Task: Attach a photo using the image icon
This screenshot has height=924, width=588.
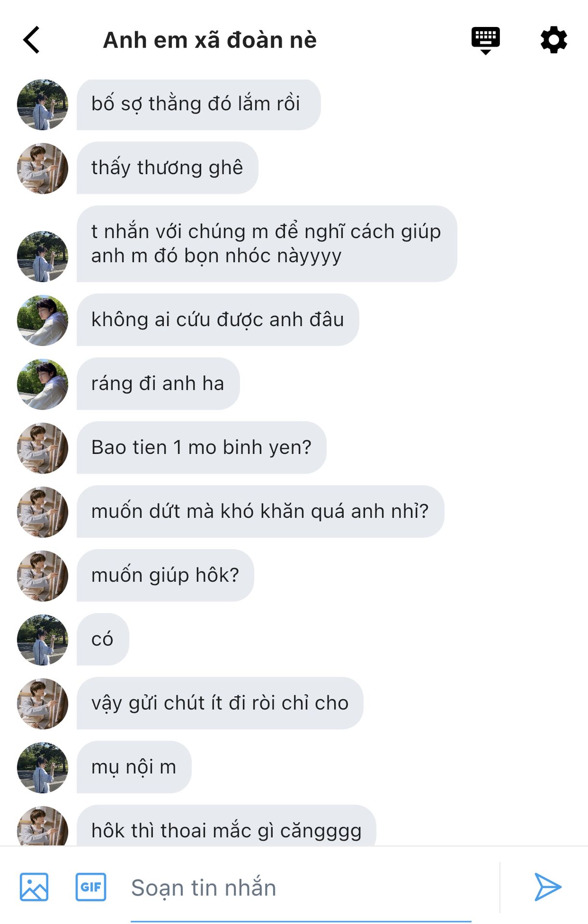Action: click(x=34, y=886)
